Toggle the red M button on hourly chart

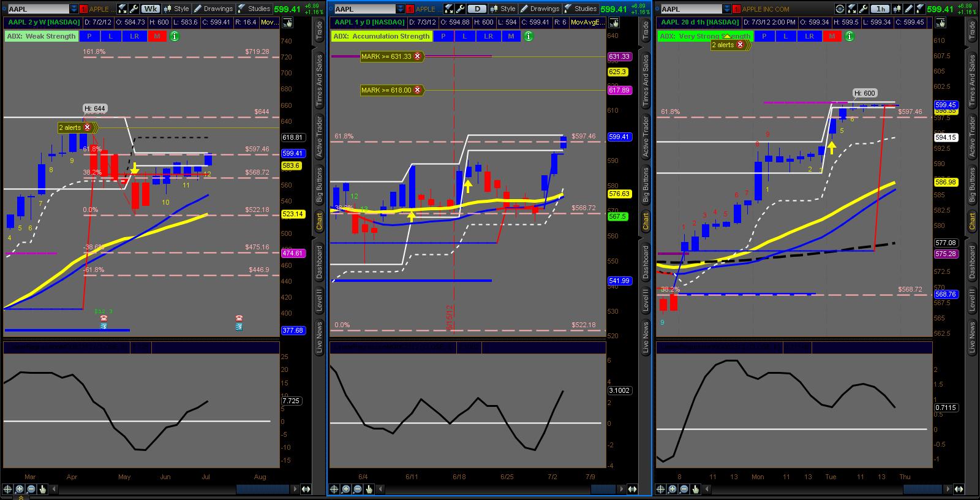tap(831, 36)
